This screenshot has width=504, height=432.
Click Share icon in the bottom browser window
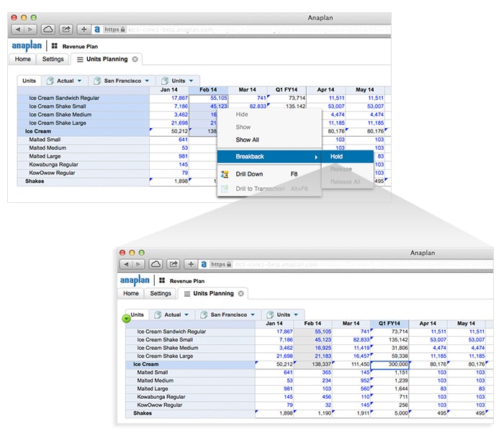point(174,264)
